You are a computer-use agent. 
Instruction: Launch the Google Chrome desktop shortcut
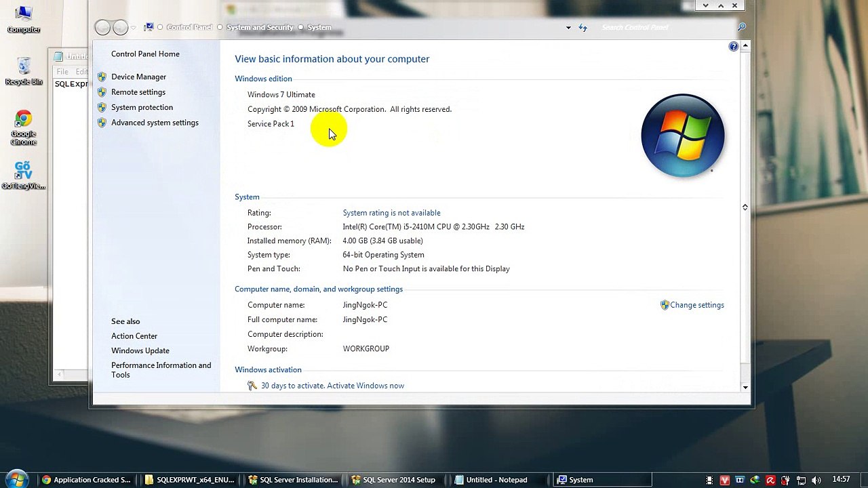point(24,127)
